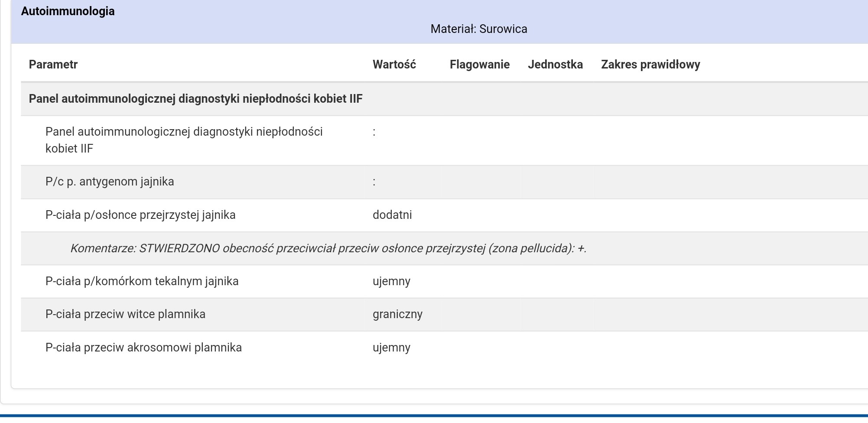Select the bold Panel autoimmunologicznej group row title
Image resolution: width=868 pixels, height=423 pixels.
195,99
